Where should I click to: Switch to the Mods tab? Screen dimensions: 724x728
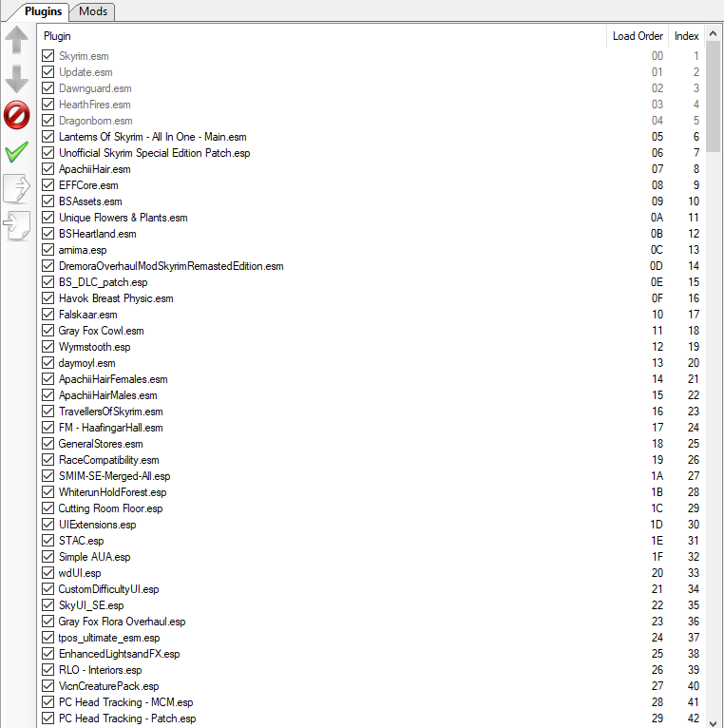click(x=93, y=11)
